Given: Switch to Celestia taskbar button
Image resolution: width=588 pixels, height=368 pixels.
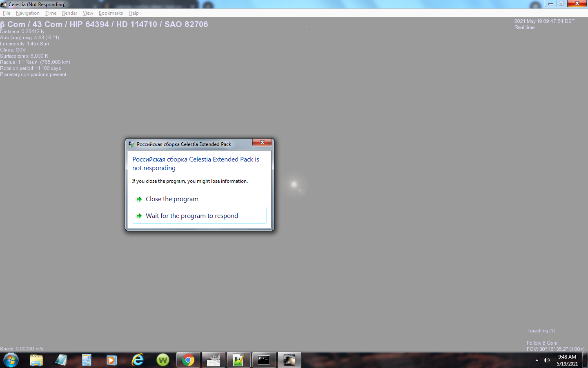Looking at the screenshot, I should [290, 360].
